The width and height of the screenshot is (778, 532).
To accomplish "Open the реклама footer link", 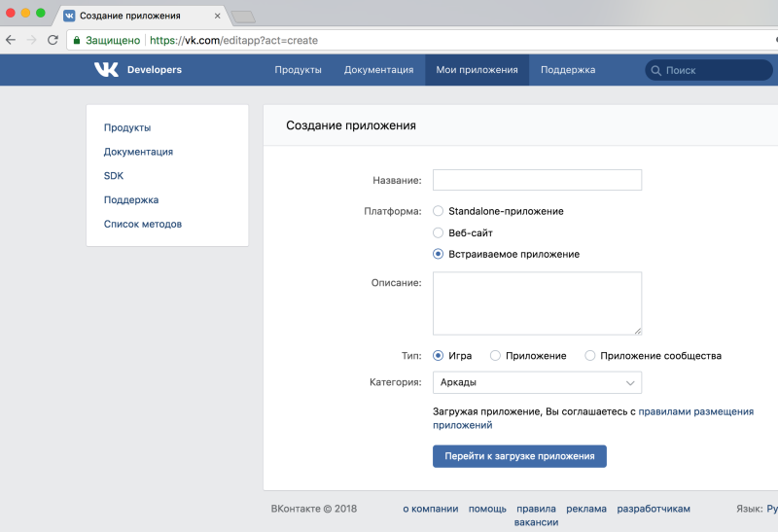I will point(586,509).
